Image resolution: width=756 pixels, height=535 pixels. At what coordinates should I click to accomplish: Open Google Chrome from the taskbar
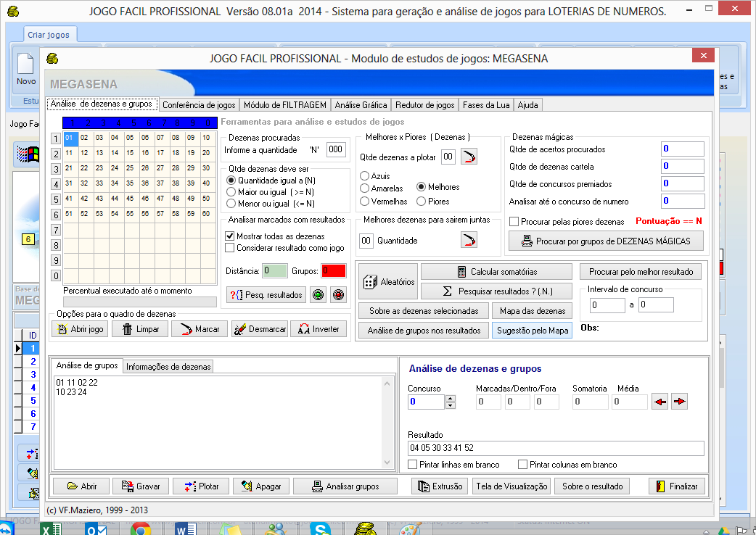(x=140, y=529)
